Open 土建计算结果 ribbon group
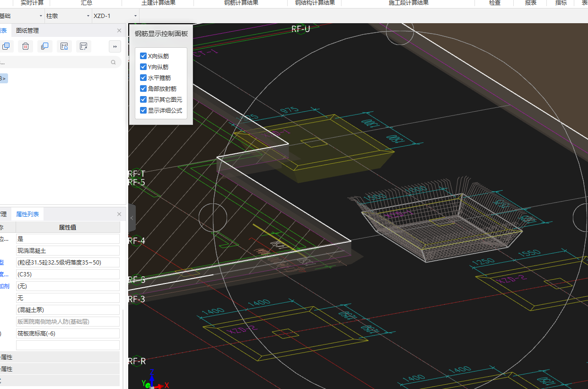 point(158,3)
